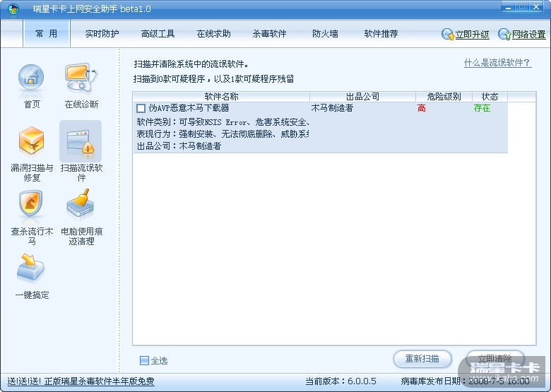Open the 什么是流氓软件? help link
551x392 pixels.
(x=497, y=63)
